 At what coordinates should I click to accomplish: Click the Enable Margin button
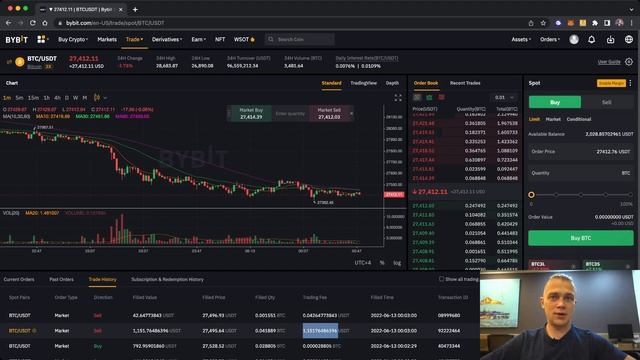point(611,83)
